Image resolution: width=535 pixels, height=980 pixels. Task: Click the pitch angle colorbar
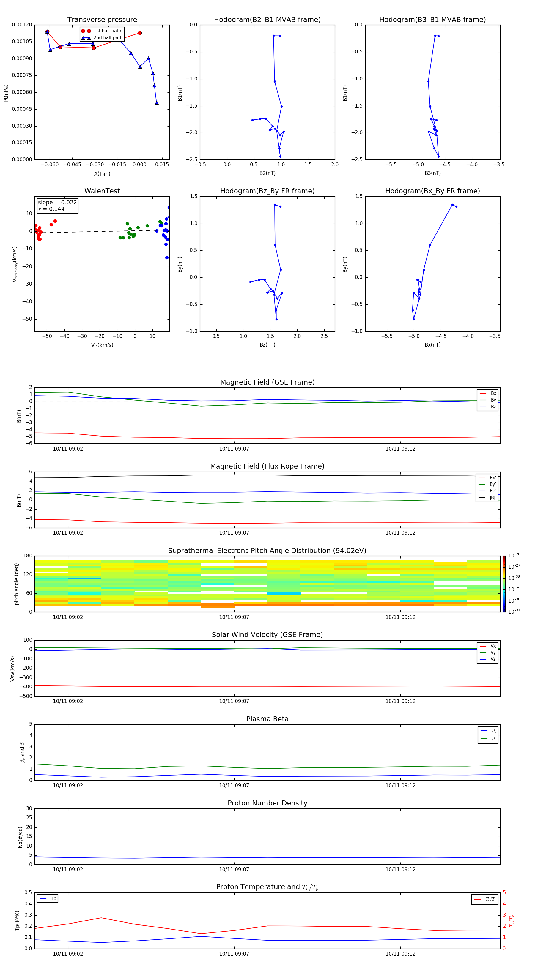point(504,584)
